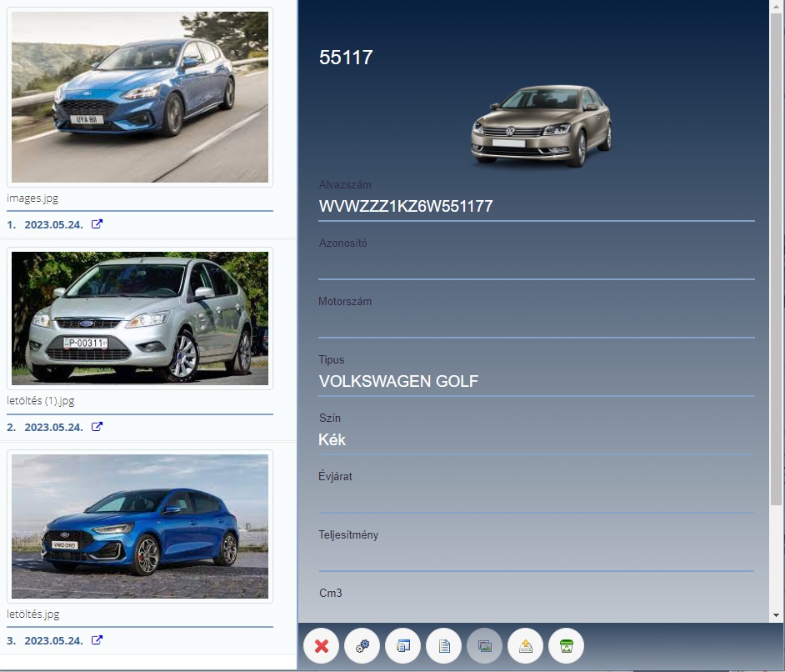Click the stacked windows icon
Screen dimensions: 785x672
click(403, 646)
